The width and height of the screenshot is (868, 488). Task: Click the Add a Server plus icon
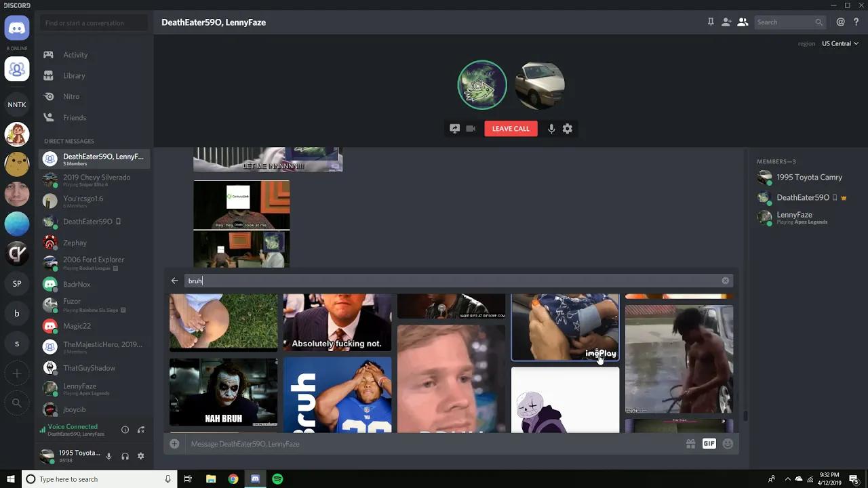pos(17,373)
